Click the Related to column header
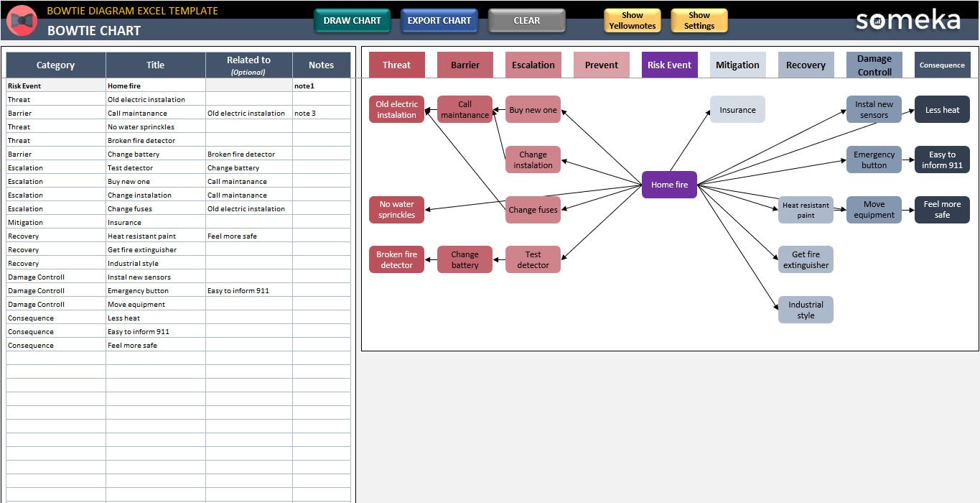 coord(248,65)
